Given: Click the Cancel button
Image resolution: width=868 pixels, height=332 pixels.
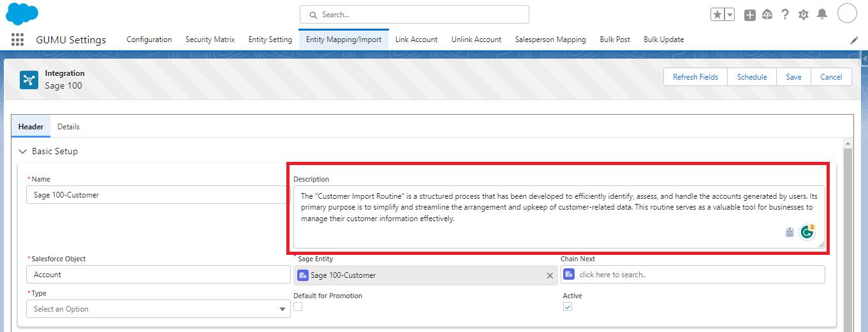Looking at the screenshot, I should pyautogui.click(x=831, y=77).
